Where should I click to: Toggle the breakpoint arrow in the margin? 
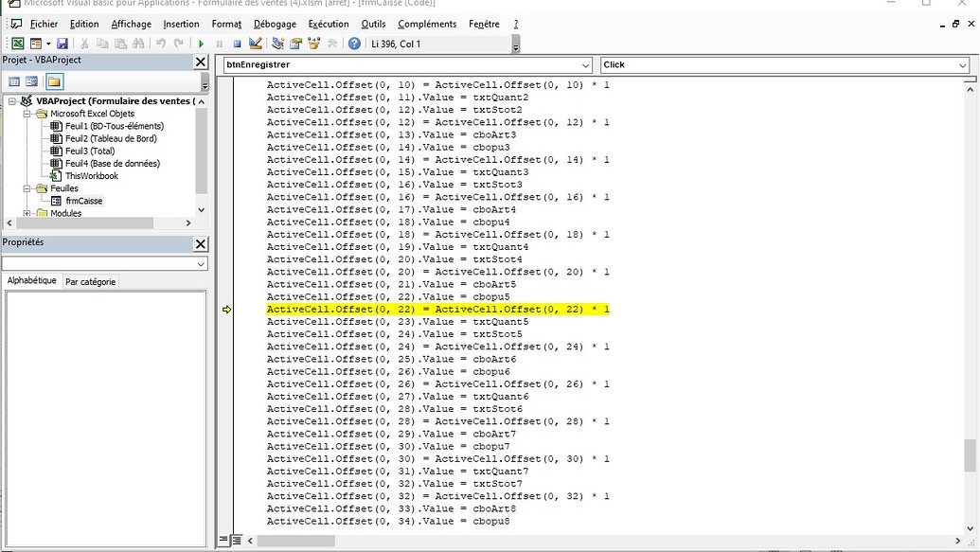pyautogui.click(x=227, y=309)
